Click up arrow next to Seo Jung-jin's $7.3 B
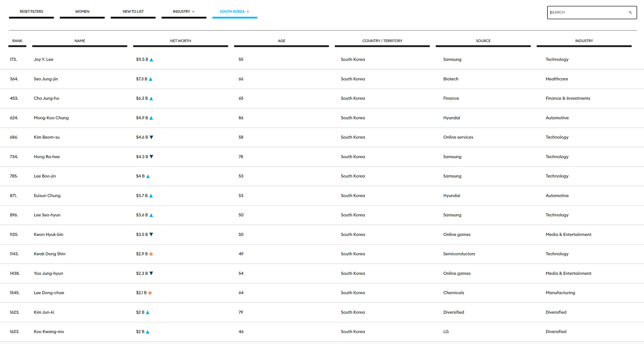The height and width of the screenshot is (347, 644). [x=151, y=79]
